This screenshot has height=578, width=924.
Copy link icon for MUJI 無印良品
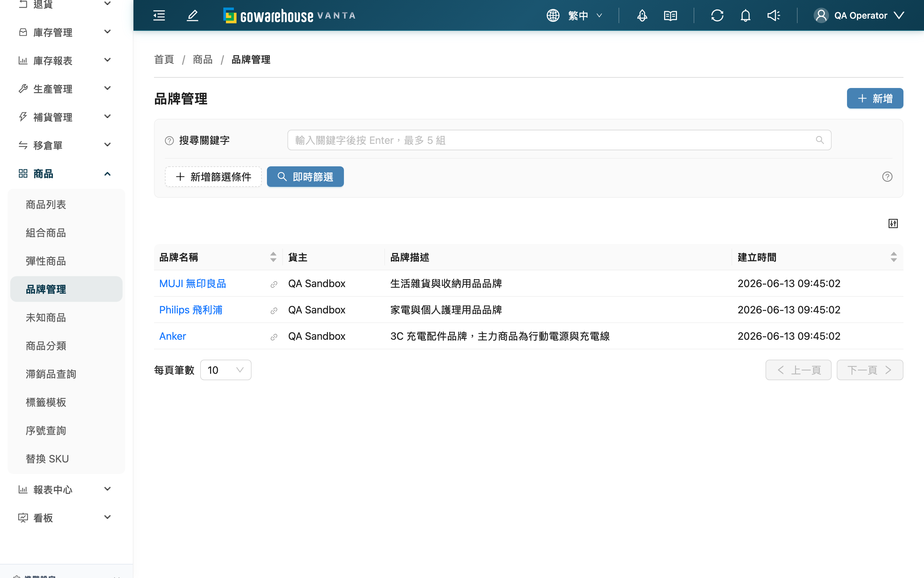click(x=274, y=285)
